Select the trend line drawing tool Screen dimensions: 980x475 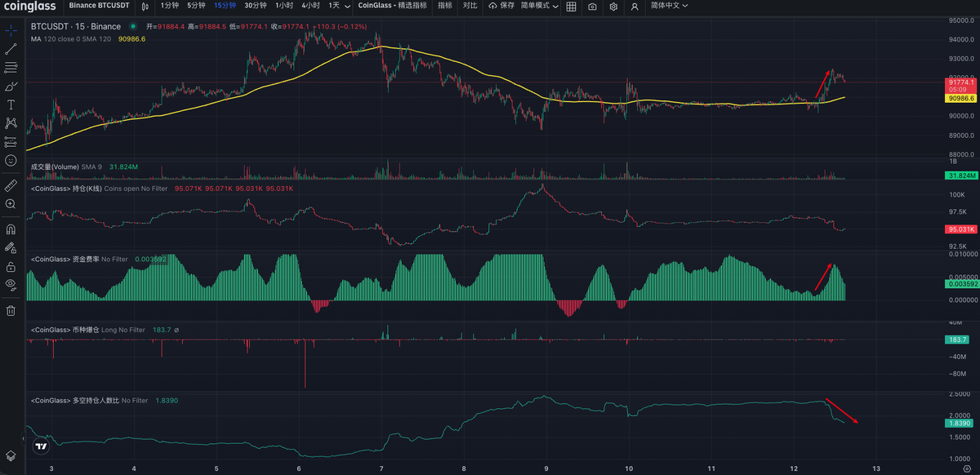coord(11,49)
